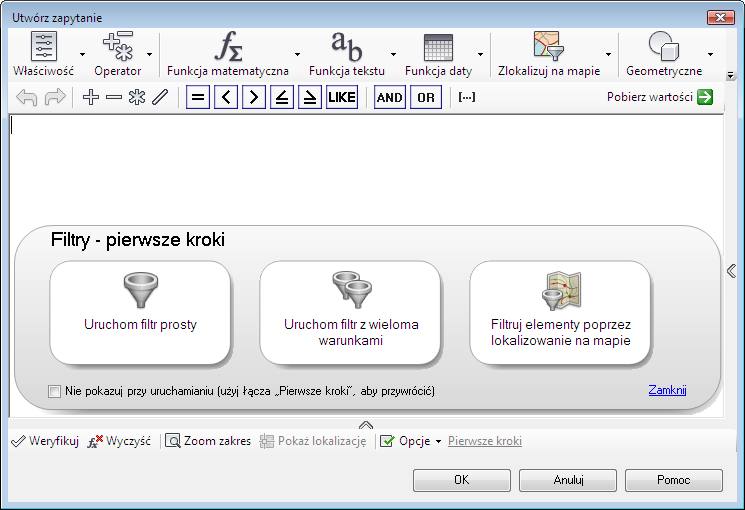Insert the divide slash operator
This screenshot has width=745, height=510.
160,97
